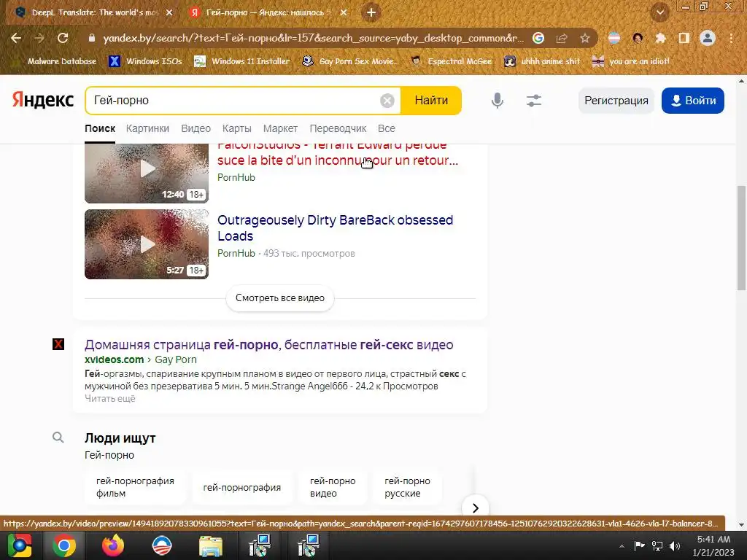Viewport: 747px width, 560px height.
Task: Select Переводчик search tab
Action: pos(338,128)
